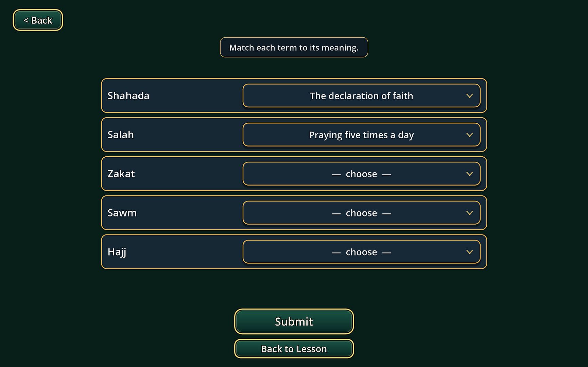Screen dimensions: 588x367
Task: Select the Sawm term label
Action: [x=122, y=213]
